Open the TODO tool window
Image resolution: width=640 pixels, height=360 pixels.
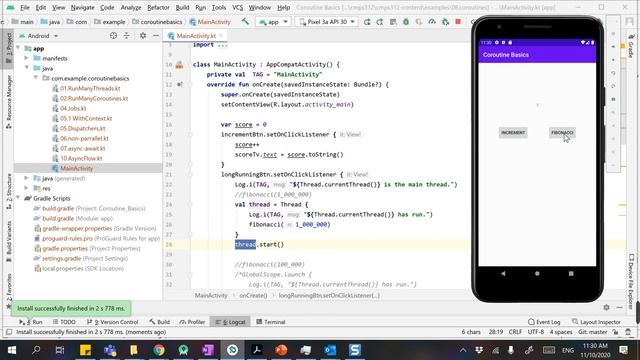pos(64,322)
